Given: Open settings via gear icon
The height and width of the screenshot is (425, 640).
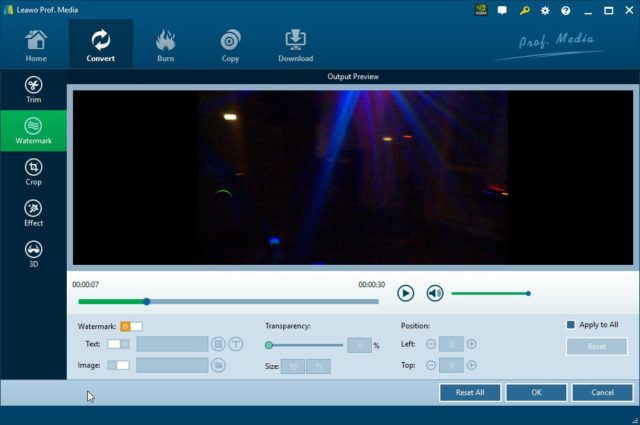Looking at the screenshot, I should [545, 11].
